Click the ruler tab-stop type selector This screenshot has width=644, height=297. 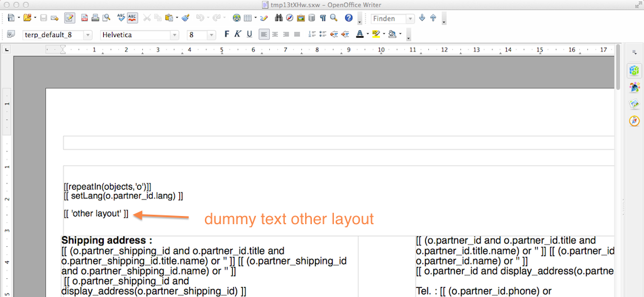point(6,50)
